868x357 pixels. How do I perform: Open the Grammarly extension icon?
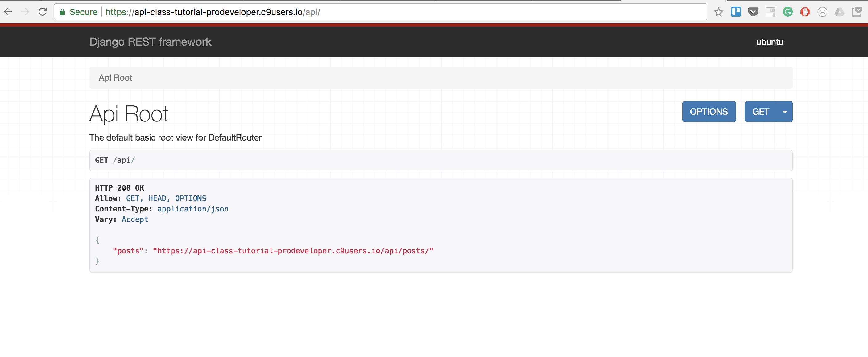pyautogui.click(x=787, y=12)
